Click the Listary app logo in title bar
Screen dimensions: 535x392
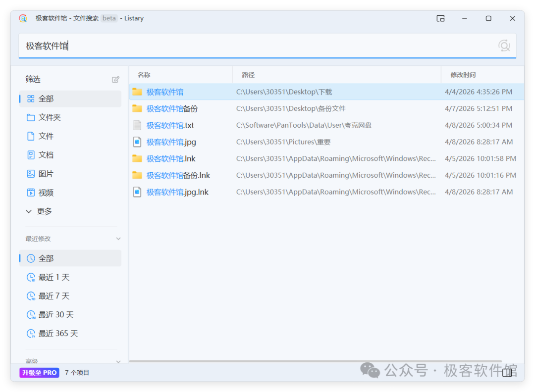[x=23, y=18]
